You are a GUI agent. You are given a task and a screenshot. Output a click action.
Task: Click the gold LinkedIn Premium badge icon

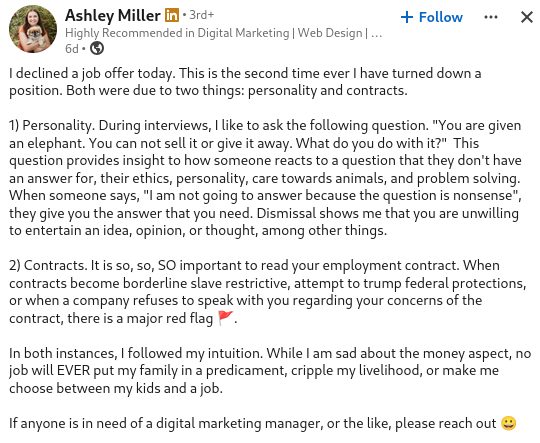pyautogui.click(x=172, y=15)
